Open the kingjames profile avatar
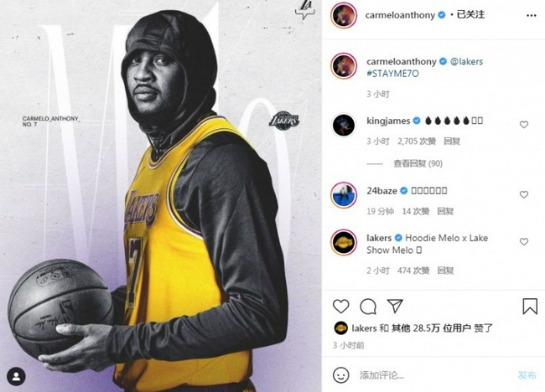 tap(344, 125)
